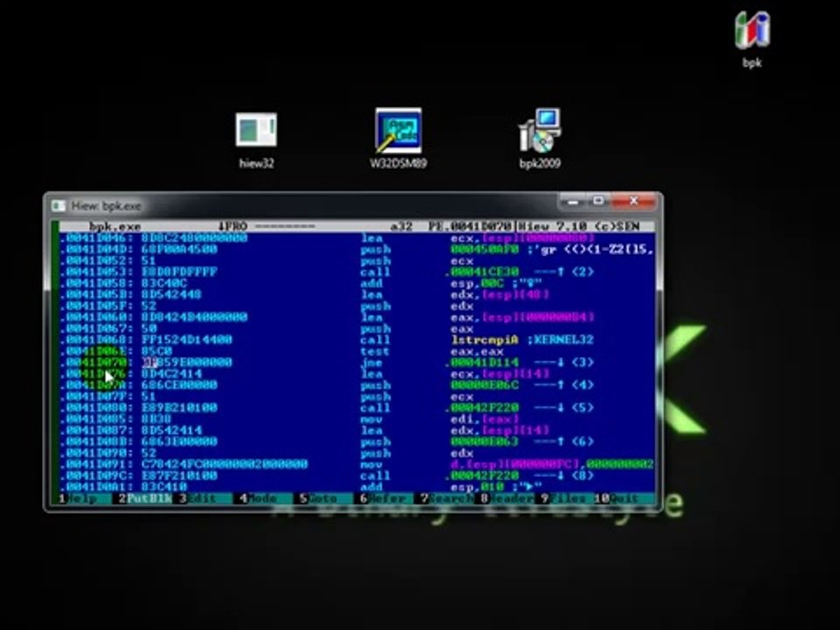Screen dimensions: 840x630
Task: Click jump target .0041D114
Action: pyautogui.click(x=484, y=362)
